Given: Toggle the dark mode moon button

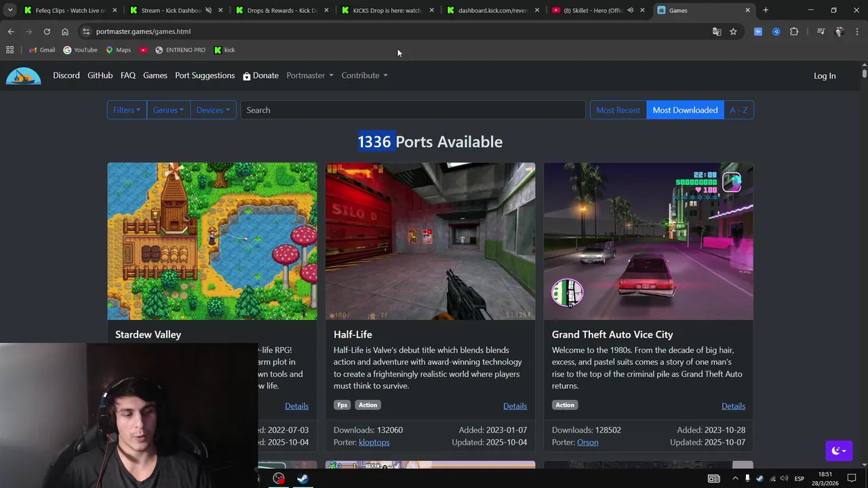Looking at the screenshot, I should [x=839, y=451].
